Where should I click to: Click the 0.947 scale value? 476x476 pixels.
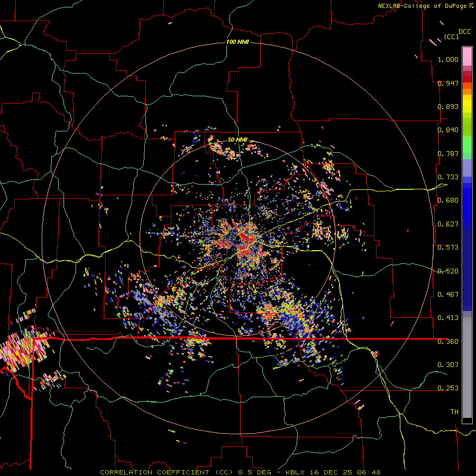[x=448, y=83]
